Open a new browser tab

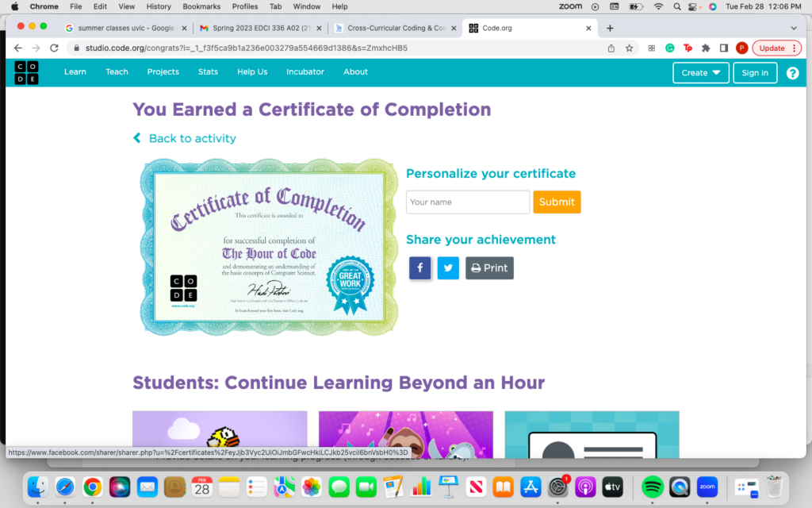click(610, 28)
